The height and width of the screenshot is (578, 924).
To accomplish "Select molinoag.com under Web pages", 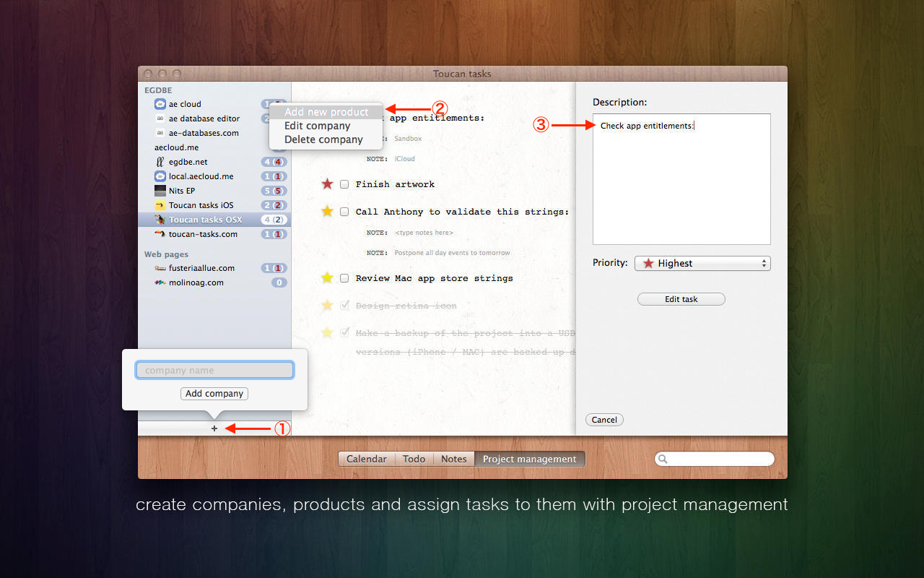I will point(214,282).
